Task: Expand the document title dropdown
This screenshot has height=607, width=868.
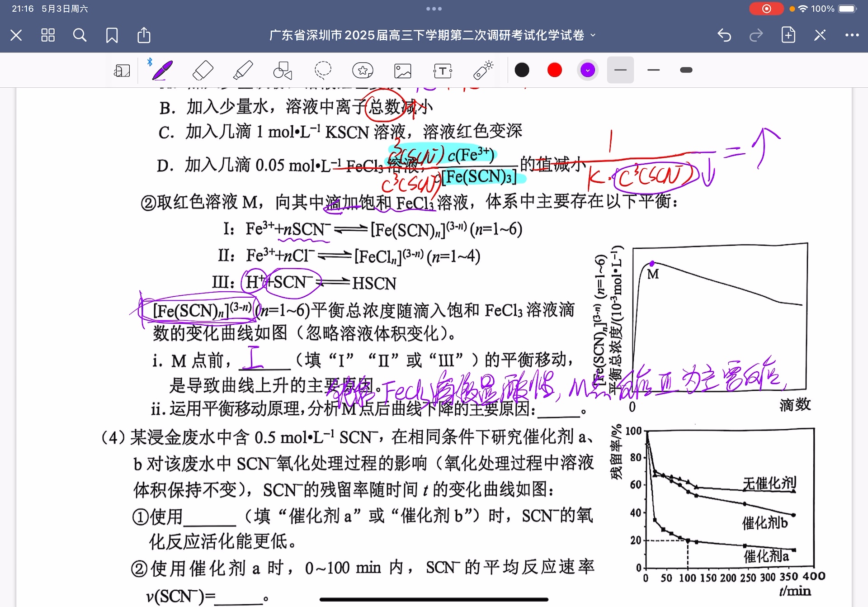Action: 593,35
